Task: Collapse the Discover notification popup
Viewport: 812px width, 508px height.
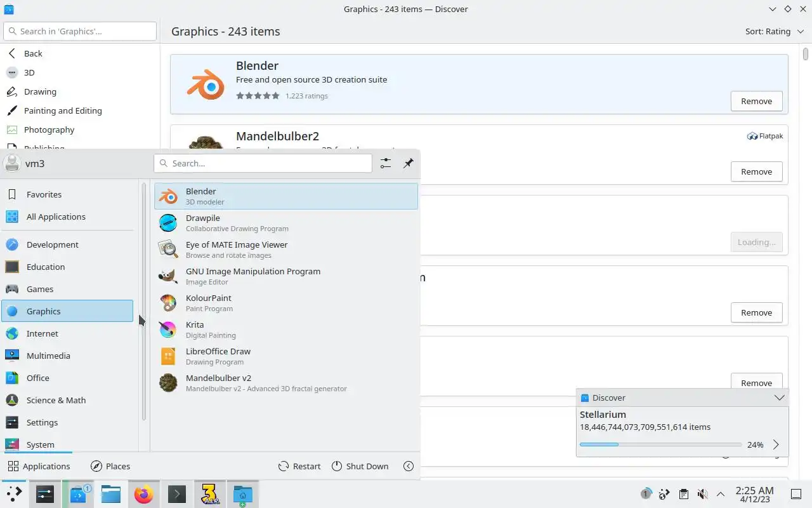Action: [780, 398]
